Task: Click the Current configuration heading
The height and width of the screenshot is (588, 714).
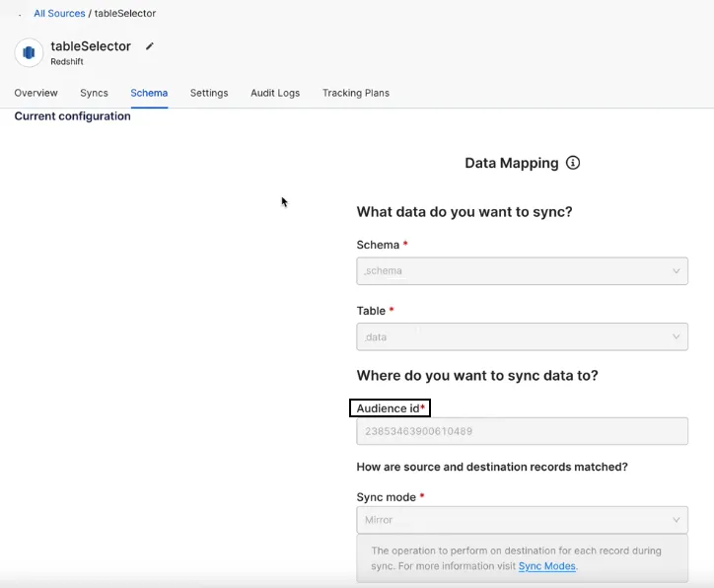Action: [72, 116]
